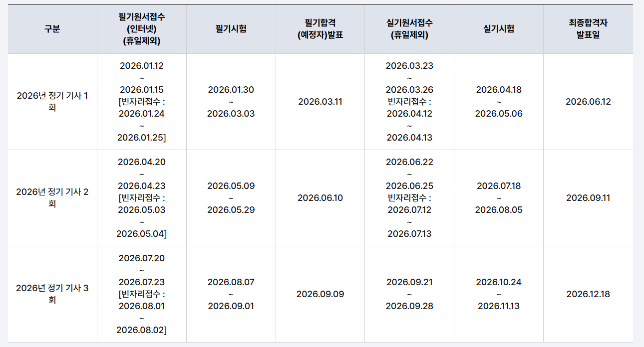Select the 필기원서접수 (인터넷) header cell
The width and height of the screenshot is (644, 347).
point(142,29)
